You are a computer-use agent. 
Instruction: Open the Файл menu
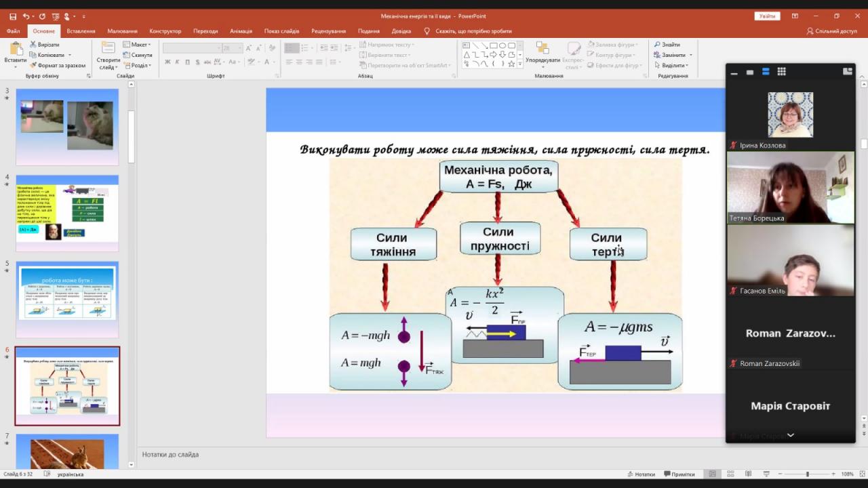(x=13, y=31)
